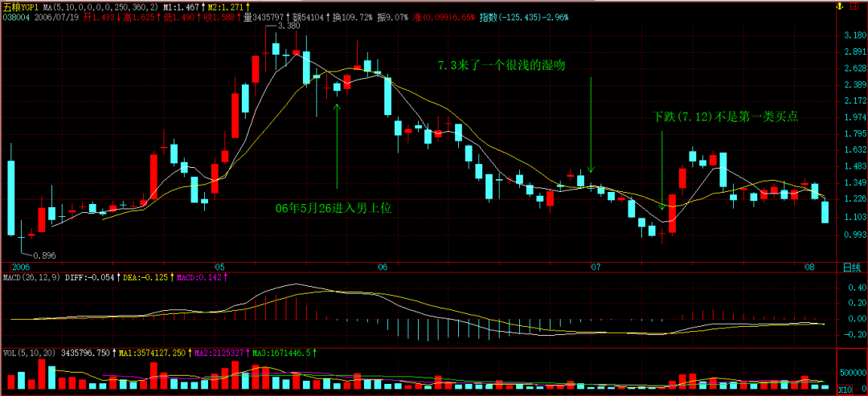Click the annotation 7.3来了一个很浅的湿吻
Image resolution: width=868 pixels, height=396 pixels.
pyautogui.click(x=501, y=65)
